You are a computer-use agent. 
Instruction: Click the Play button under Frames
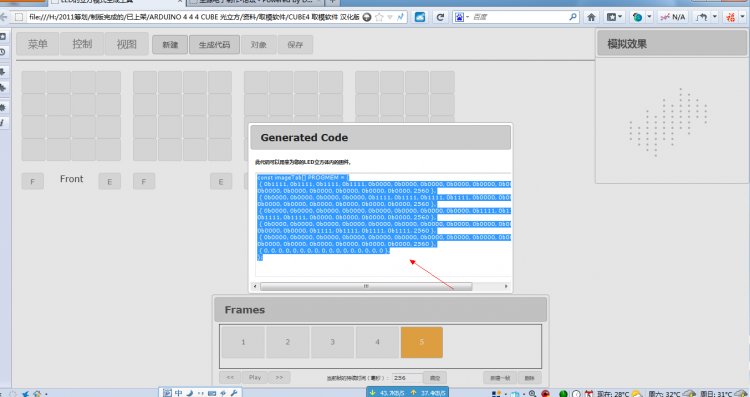click(255, 377)
